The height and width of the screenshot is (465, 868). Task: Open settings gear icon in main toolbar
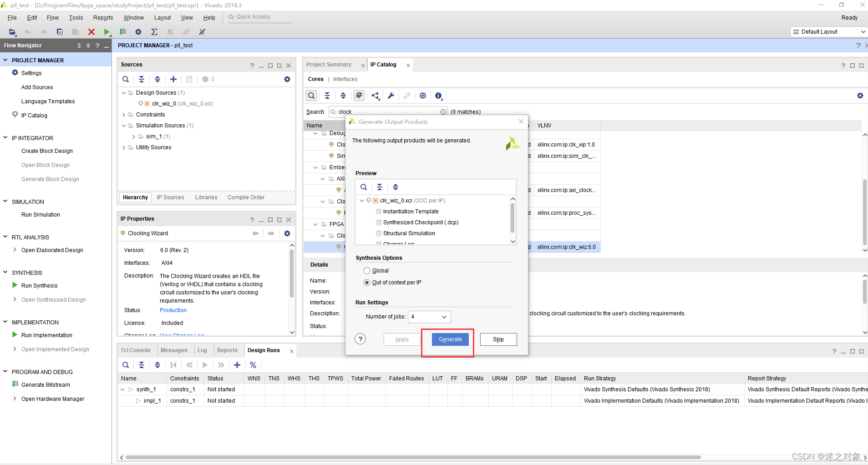coord(138,32)
